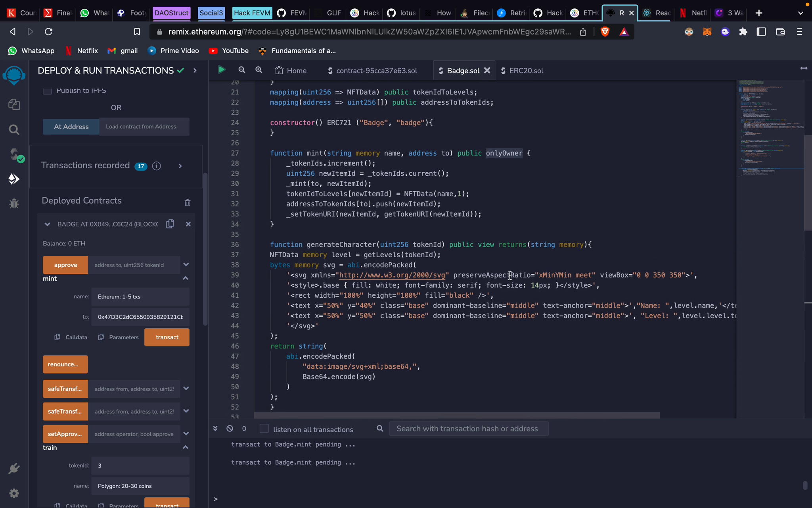Open browser Extensions puzzle icon
Screen dimensions: 812x508
743,32
